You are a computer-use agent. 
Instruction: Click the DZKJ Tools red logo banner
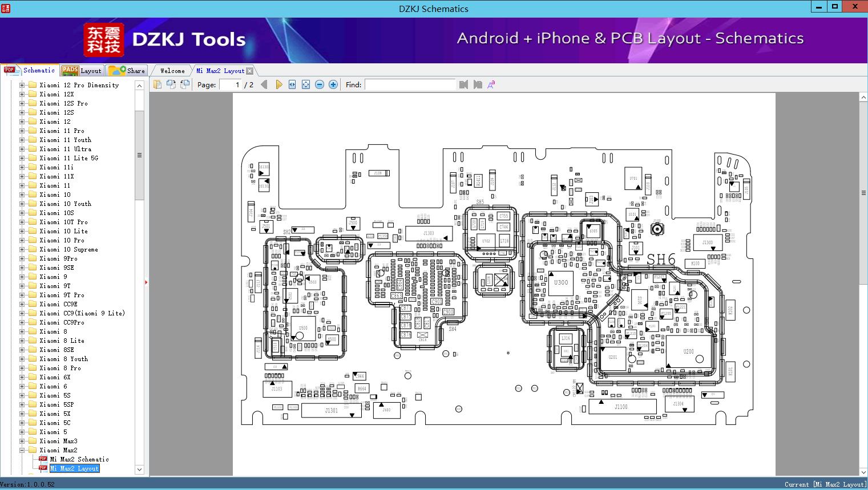(x=104, y=40)
